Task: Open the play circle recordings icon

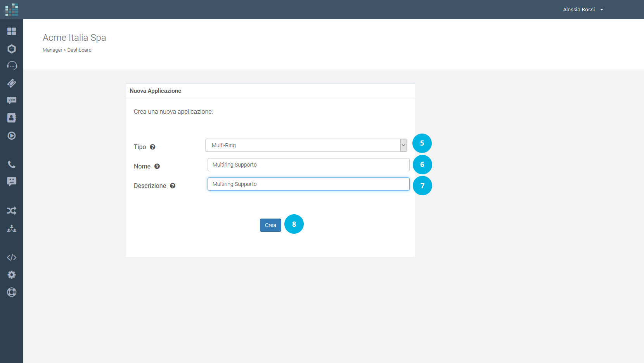Action: [12, 135]
